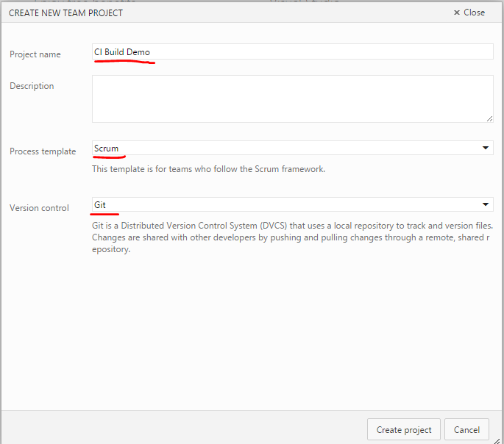Click the Git DVCS explanation paragraph
This screenshot has height=444, width=504.
pos(292,237)
